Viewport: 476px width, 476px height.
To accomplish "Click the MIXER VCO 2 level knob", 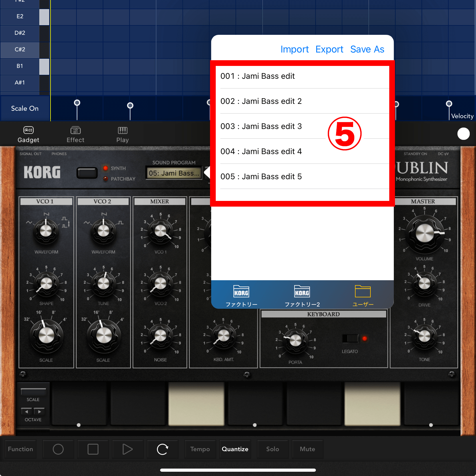I will pyautogui.click(x=160, y=284).
